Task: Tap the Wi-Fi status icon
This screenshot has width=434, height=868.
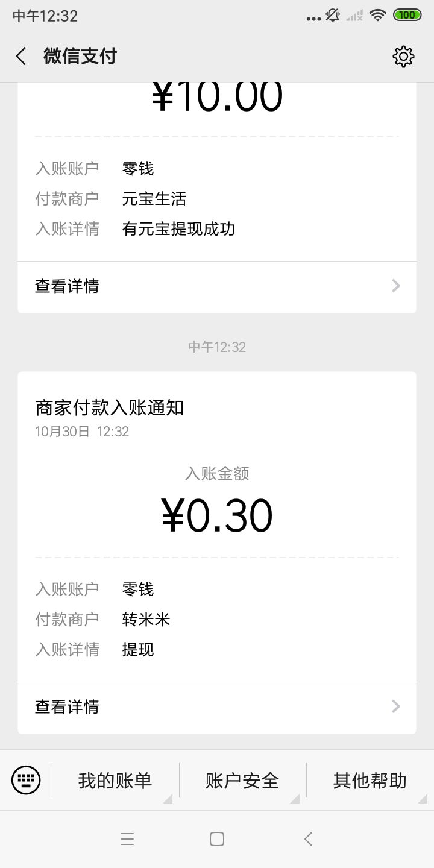Action: click(x=378, y=16)
